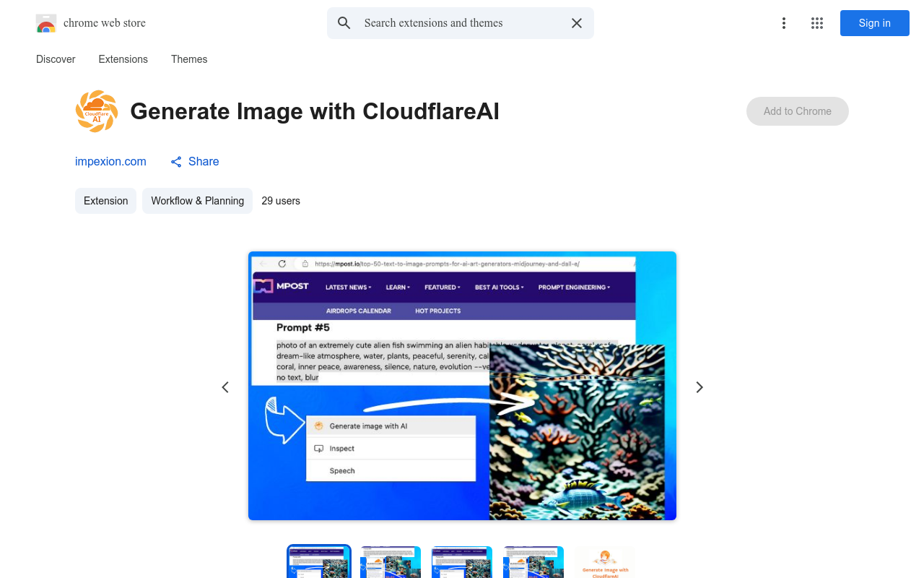924x578 pixels.
Task: Open the Google apps grid
Action: tap(817, 23)
